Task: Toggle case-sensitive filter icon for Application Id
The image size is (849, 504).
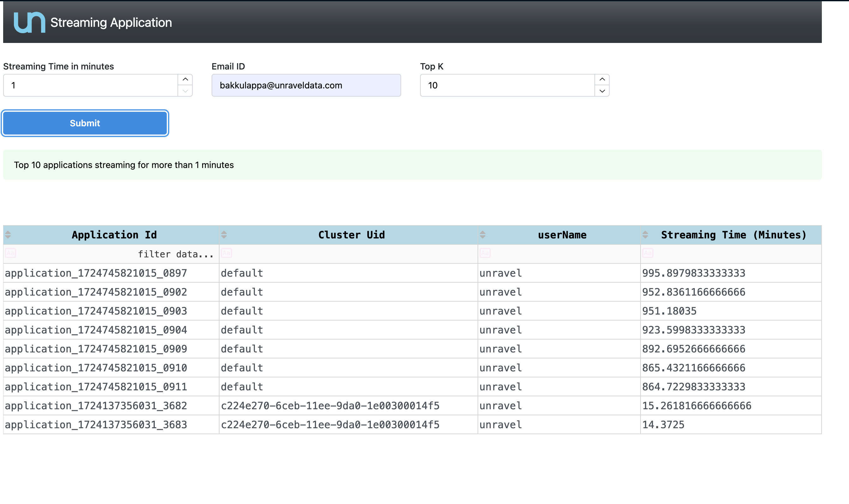Action: 10,253
